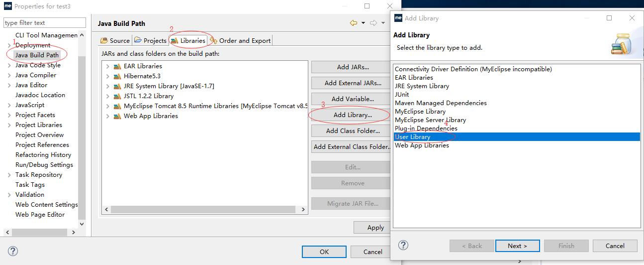Click the MyEclipse icon in Properties title bar

7,6
